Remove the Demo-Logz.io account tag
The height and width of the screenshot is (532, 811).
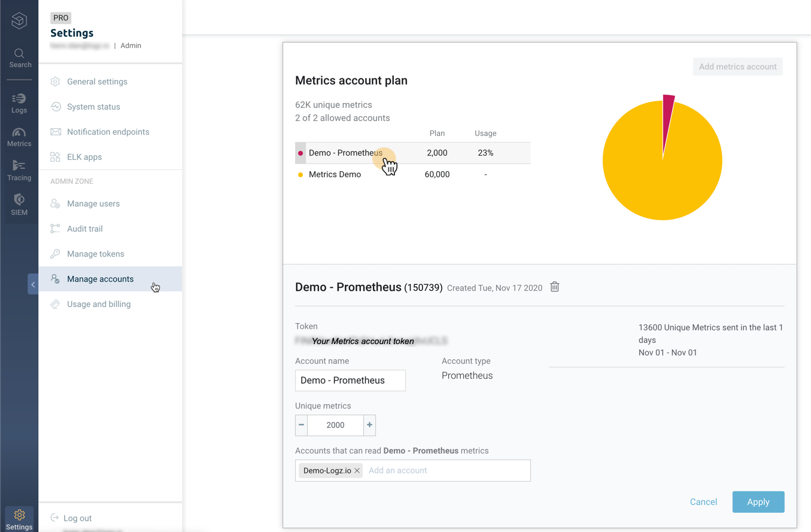(x=357, y=471)
